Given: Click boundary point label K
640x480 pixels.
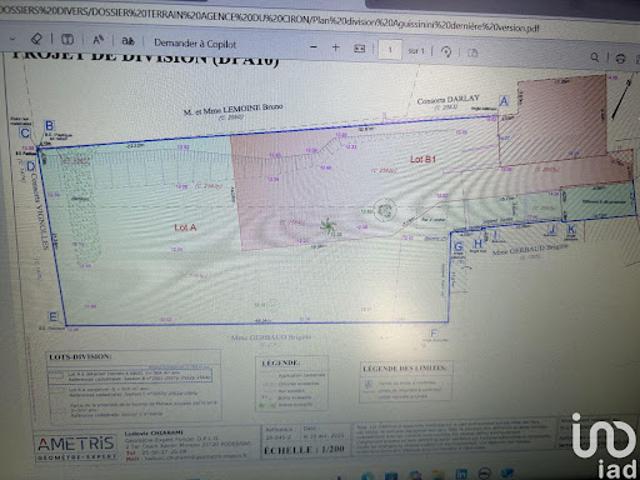Looking at the screenshot, I should pyautogui.click(x=571, y=229).
